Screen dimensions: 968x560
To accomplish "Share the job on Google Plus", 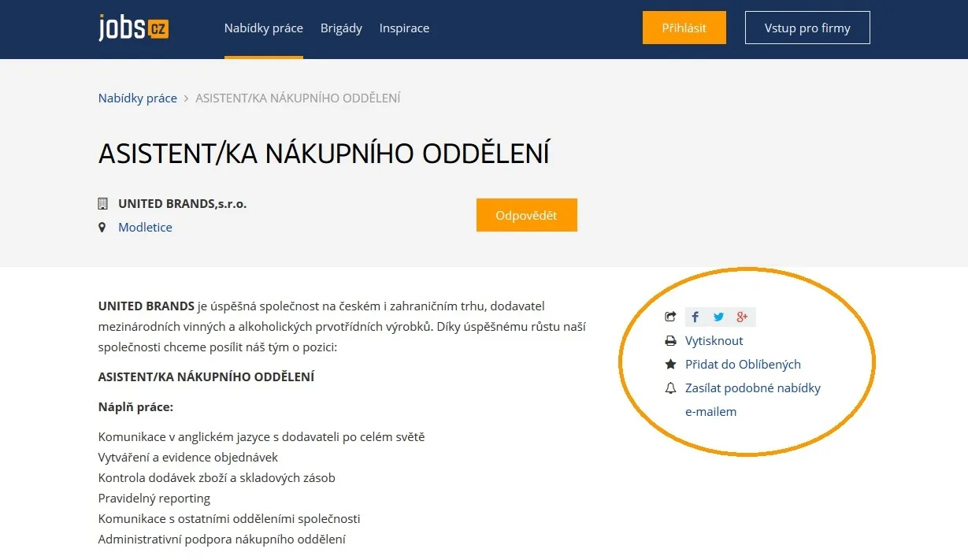I will [742, 317].
